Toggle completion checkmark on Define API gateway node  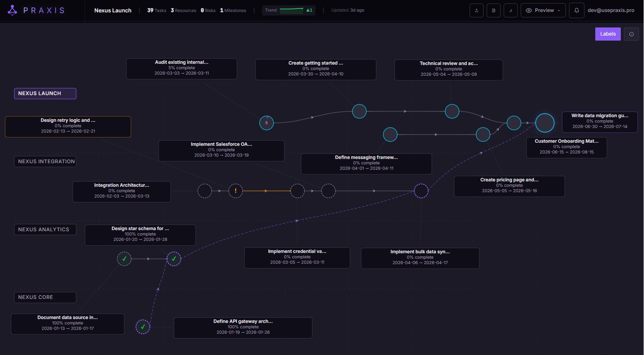tap(143, 326)
